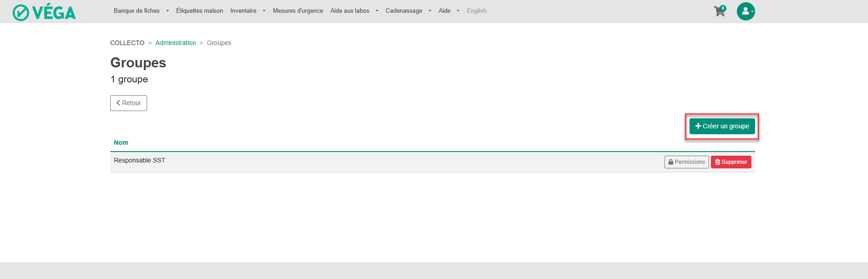The image size is (868, 279).
Task: Delete the Responsable SST group with Supprimer
Action: (730, 162)
